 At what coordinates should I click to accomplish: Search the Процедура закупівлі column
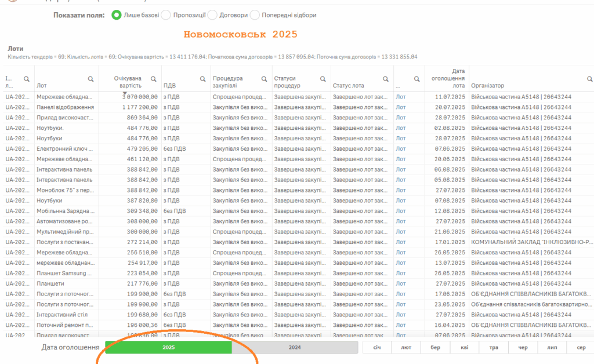(x=265, y=79)
